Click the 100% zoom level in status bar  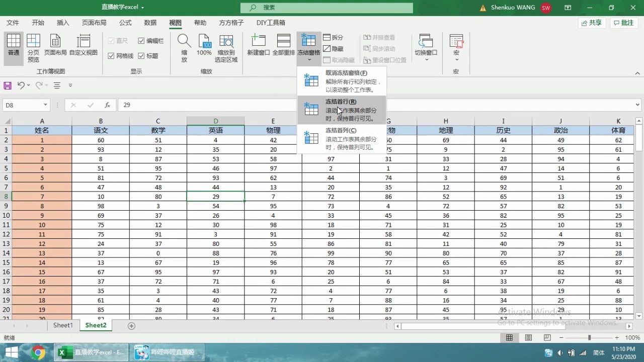[x=632, y=338]
